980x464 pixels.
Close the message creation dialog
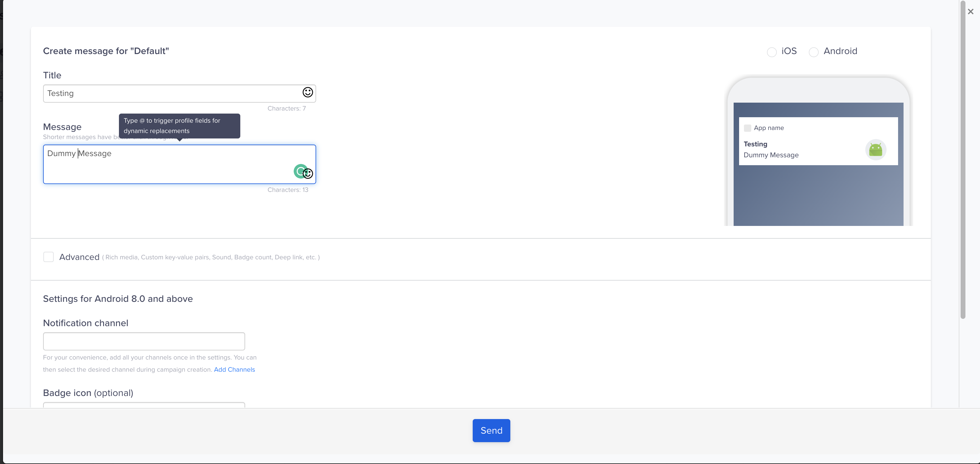coord(970,11)
